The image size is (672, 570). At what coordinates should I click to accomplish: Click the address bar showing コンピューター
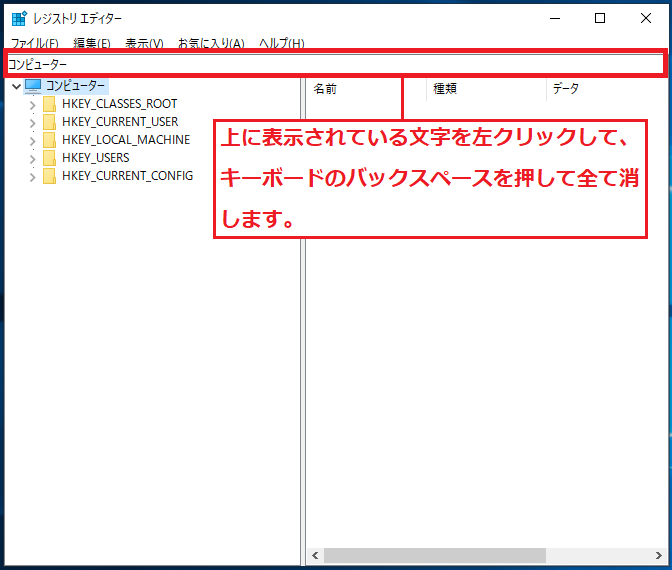coord(335,64)
